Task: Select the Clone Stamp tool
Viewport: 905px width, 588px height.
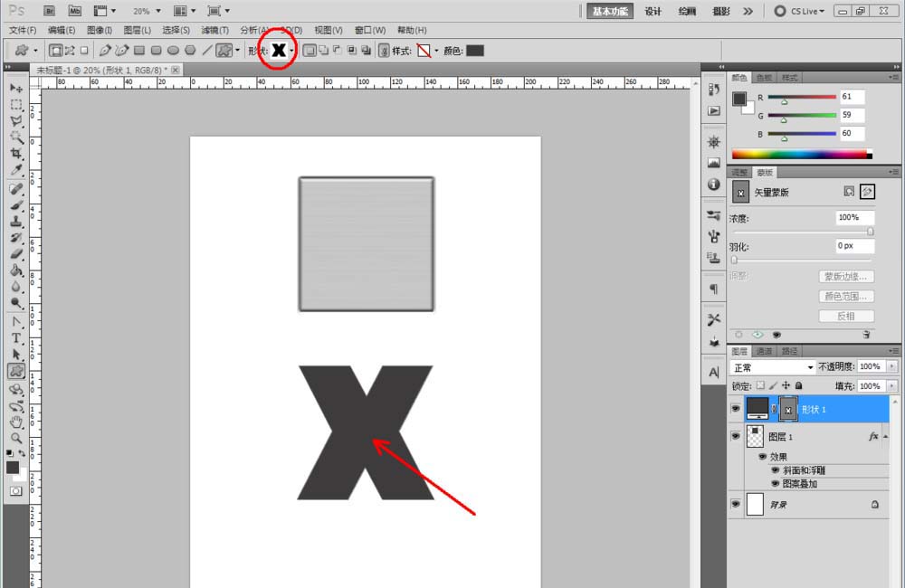Action: [16, 221]
